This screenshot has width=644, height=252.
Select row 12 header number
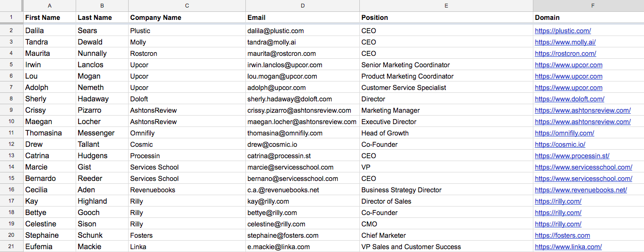pos(11,144)
